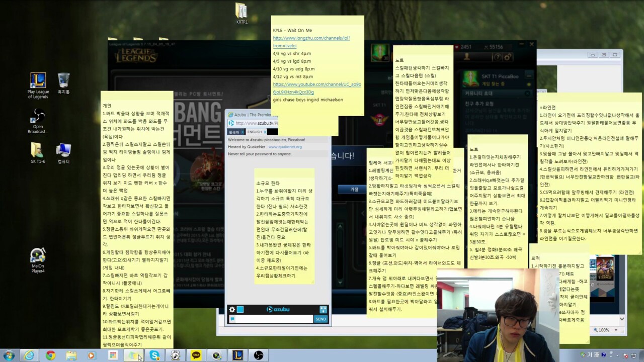Click "Never tell your password to anyone." message

260,154
